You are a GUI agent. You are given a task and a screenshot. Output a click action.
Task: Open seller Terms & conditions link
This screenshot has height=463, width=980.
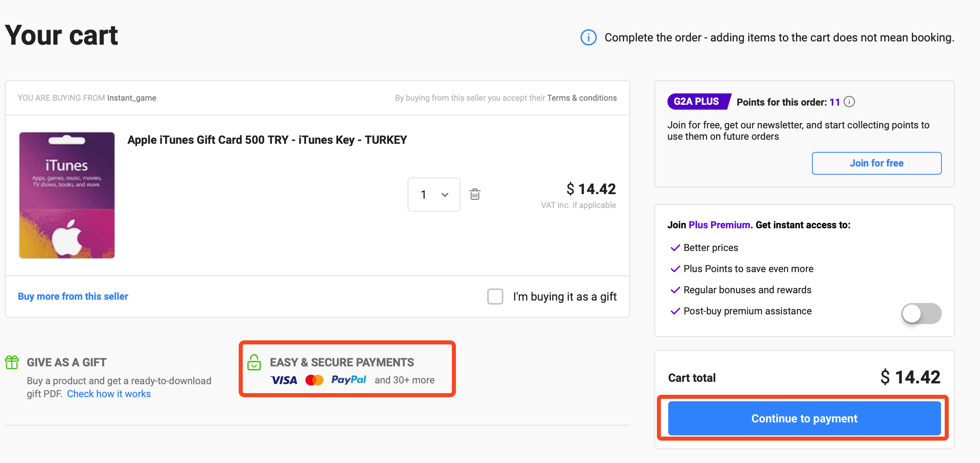point(581,98)
